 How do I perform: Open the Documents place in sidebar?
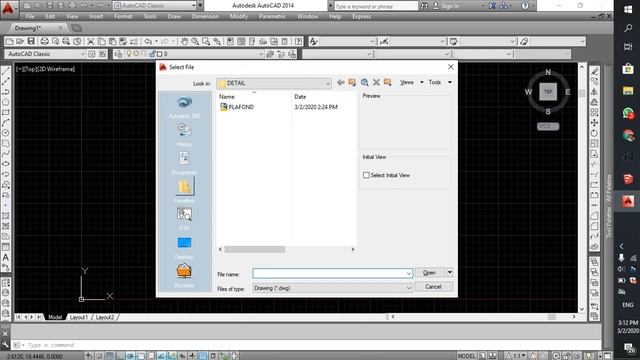(x=184, y=163)
